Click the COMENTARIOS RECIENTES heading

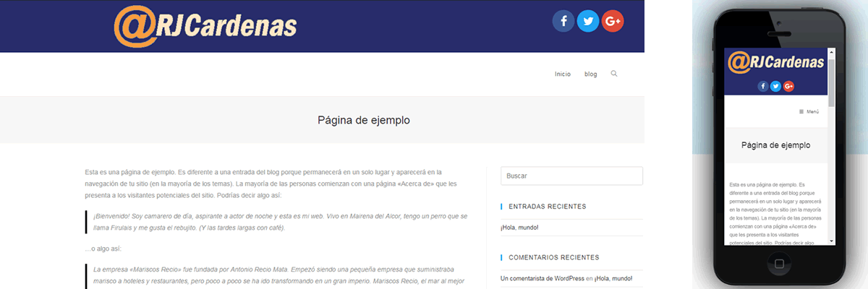(x=554, y=257)
